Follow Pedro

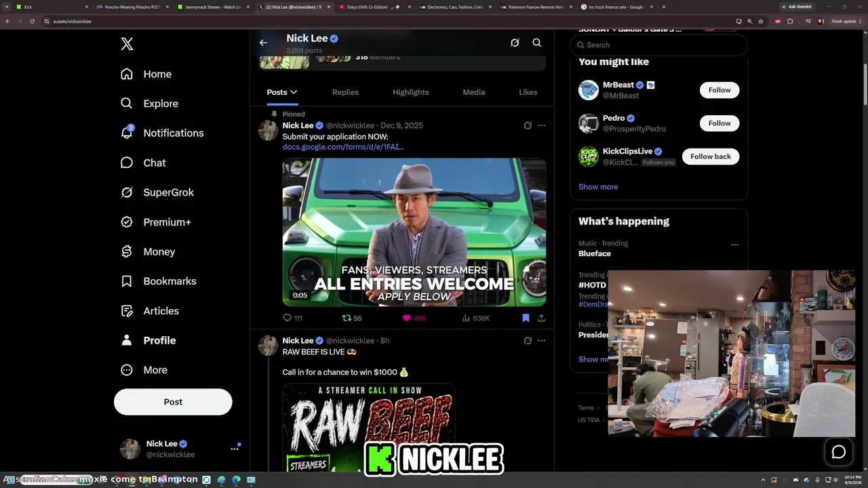pos(719,123)
